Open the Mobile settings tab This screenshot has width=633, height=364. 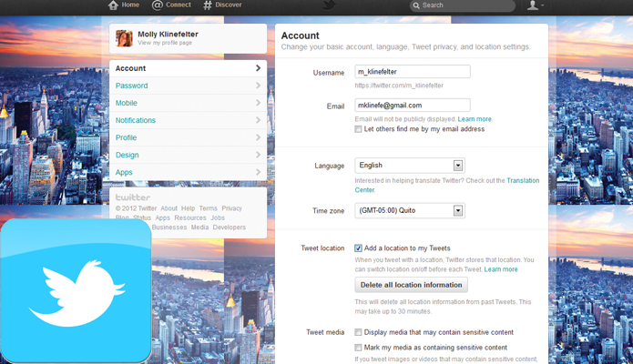189,103
